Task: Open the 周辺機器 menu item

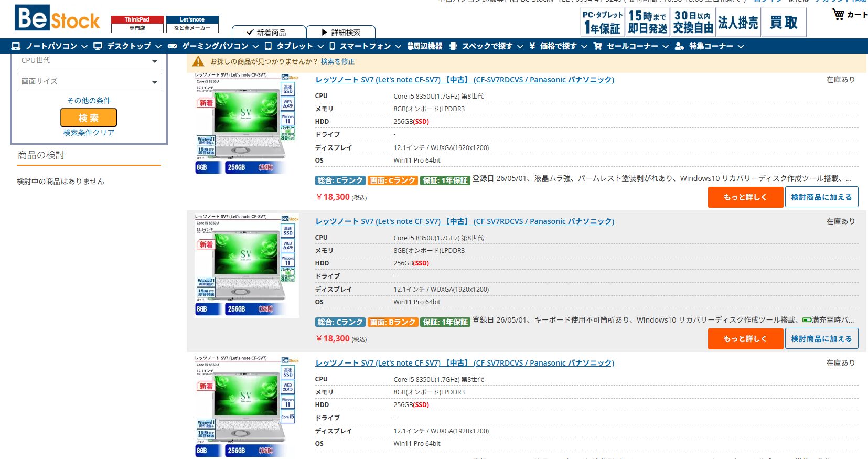Action: (425, 46)
